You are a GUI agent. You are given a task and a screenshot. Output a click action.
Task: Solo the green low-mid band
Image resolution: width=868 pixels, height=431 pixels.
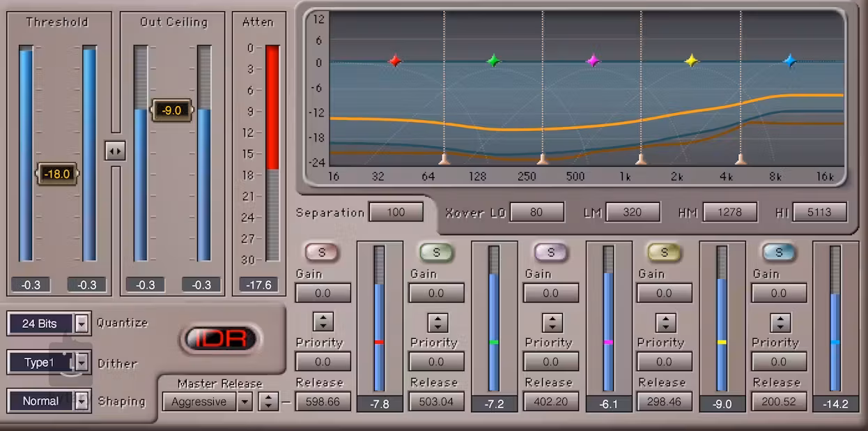tap(436, 252)
